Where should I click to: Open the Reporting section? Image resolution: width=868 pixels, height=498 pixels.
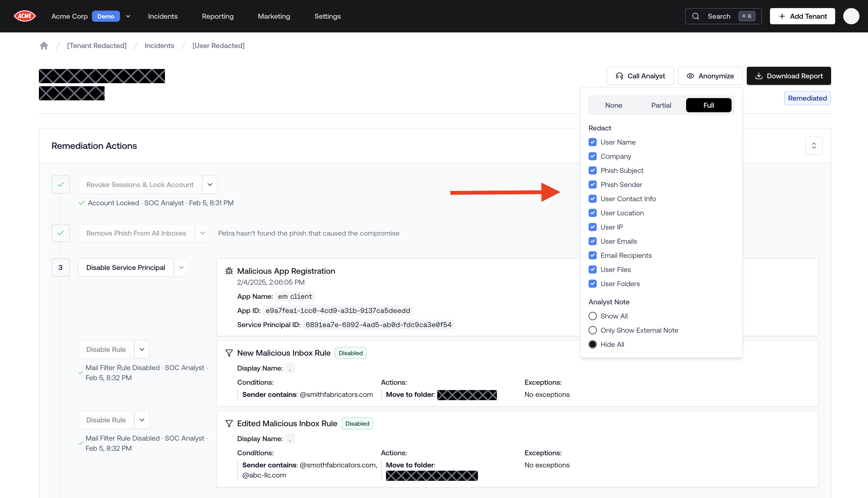(x=218, y=16)
